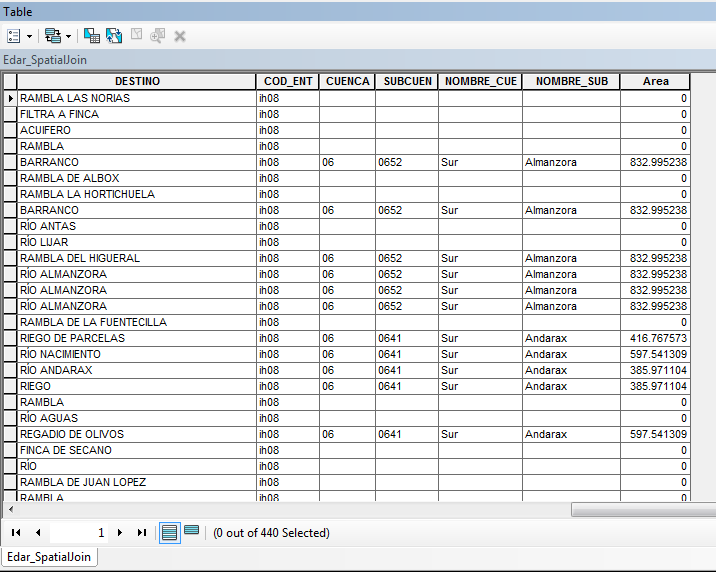Go to the previous record
716x572 pixels.
(x=38, y=533)
